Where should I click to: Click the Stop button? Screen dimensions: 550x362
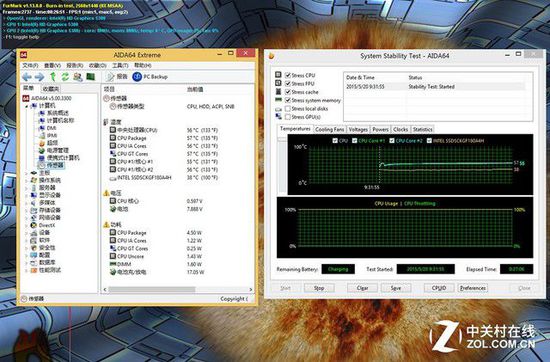click(319, 288)
